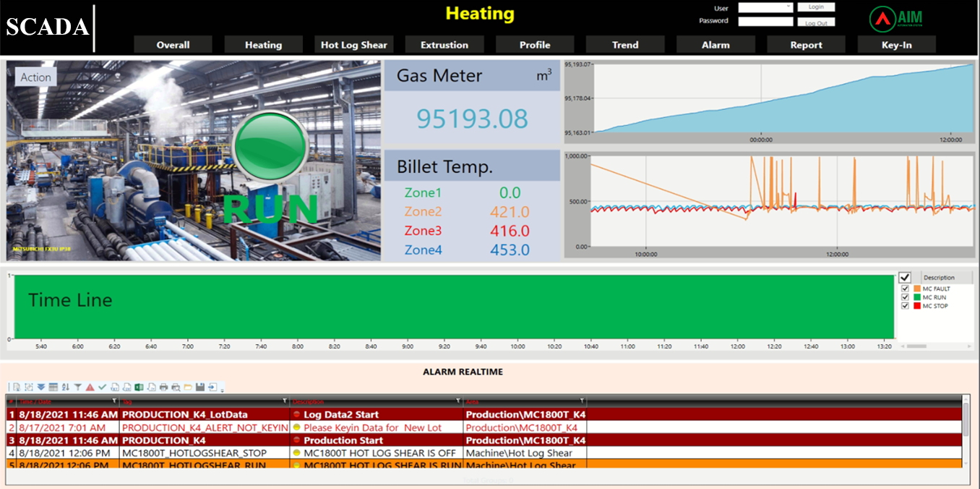Click the Zone4 temperature value 453.0
The image size is (980, 489).
(510, 250)
